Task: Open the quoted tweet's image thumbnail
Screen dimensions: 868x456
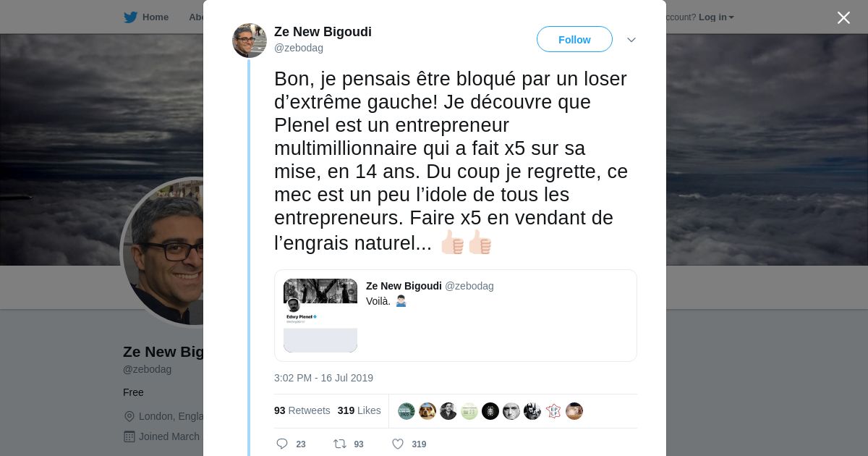Action: tap(320, 316)
